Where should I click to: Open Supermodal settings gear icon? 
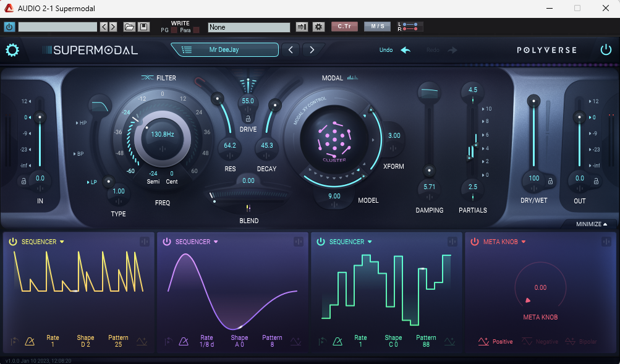[12, 50]
